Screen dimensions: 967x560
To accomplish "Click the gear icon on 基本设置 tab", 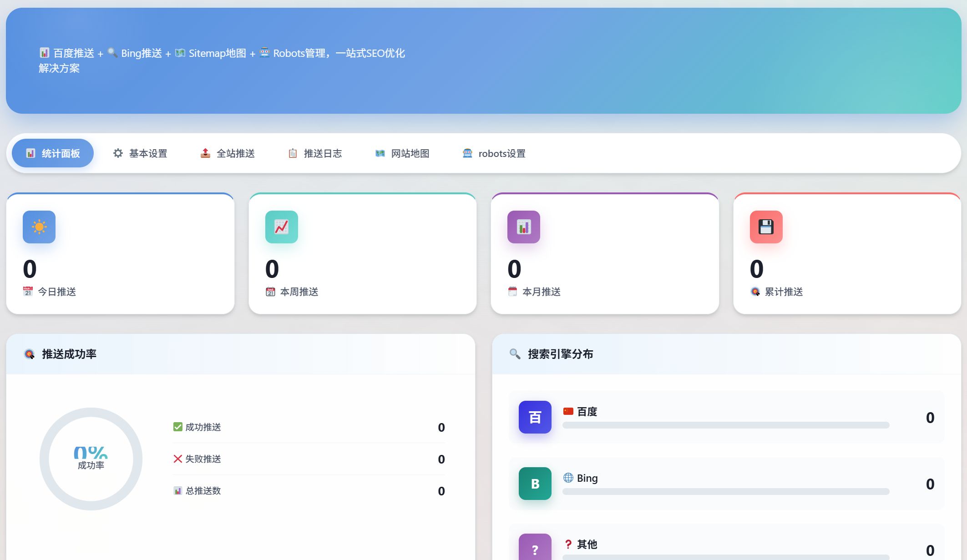I will pos(118,153).
